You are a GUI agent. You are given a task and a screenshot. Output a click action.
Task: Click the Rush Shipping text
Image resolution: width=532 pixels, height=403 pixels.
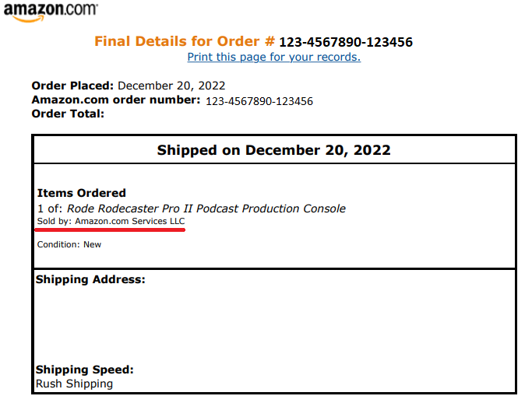[x=74, y=384]
